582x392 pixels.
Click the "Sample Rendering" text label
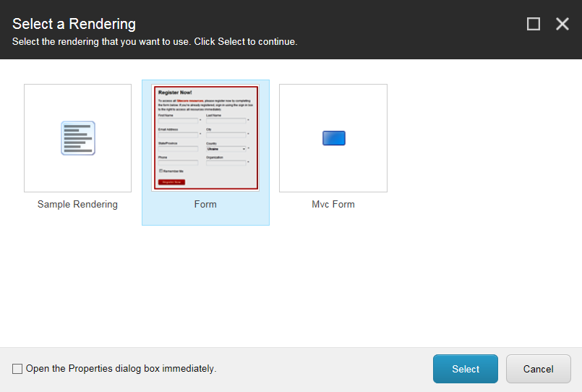pos(77,205)
